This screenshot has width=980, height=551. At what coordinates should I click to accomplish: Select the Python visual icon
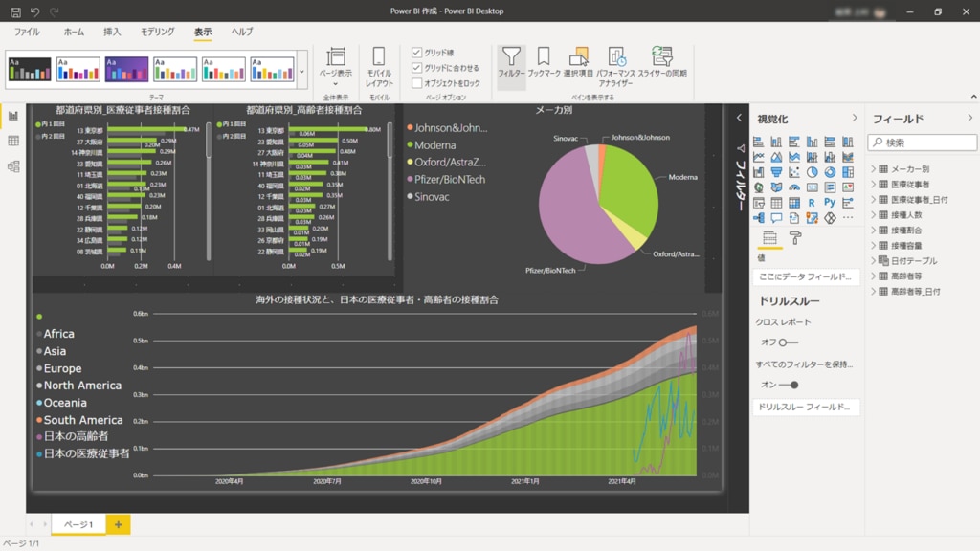(x=830, y=203)
